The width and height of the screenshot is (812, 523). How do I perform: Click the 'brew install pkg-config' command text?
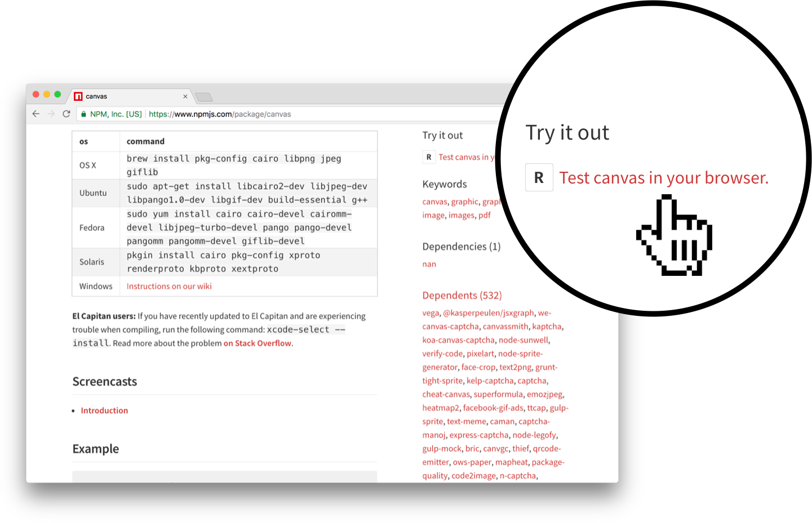(234, 165)
